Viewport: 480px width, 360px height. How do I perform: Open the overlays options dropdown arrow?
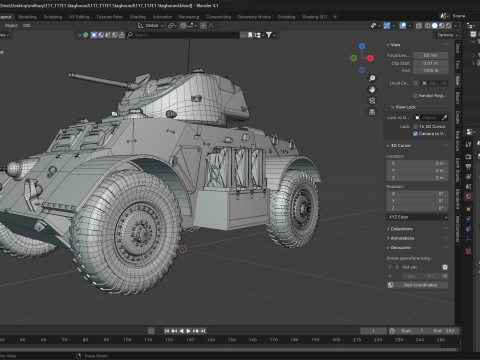(409, 26)
